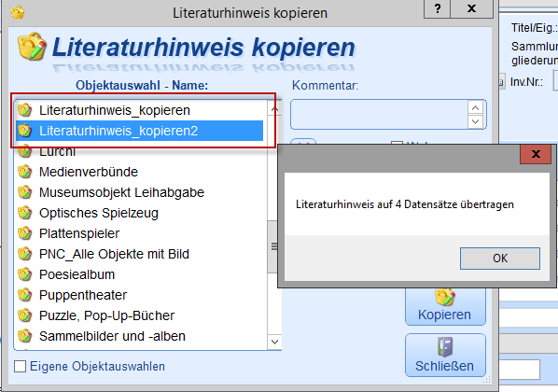Click the title bar basket application icon
558x392 pixels.
pyautogui.click(x=18, y=12)
